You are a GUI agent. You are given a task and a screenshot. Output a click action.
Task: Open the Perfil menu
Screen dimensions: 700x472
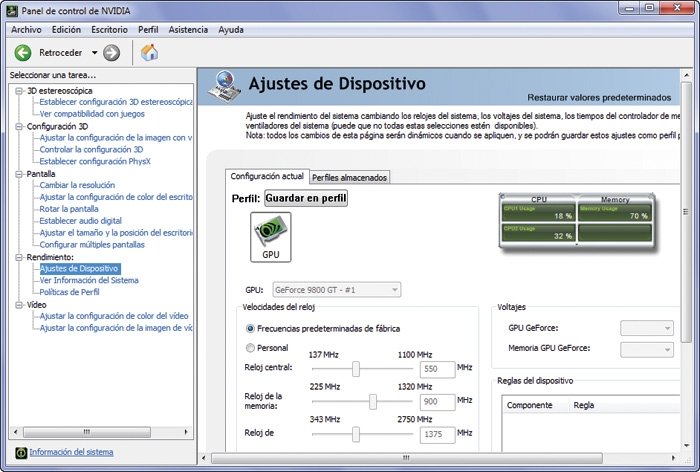(148, 30)
